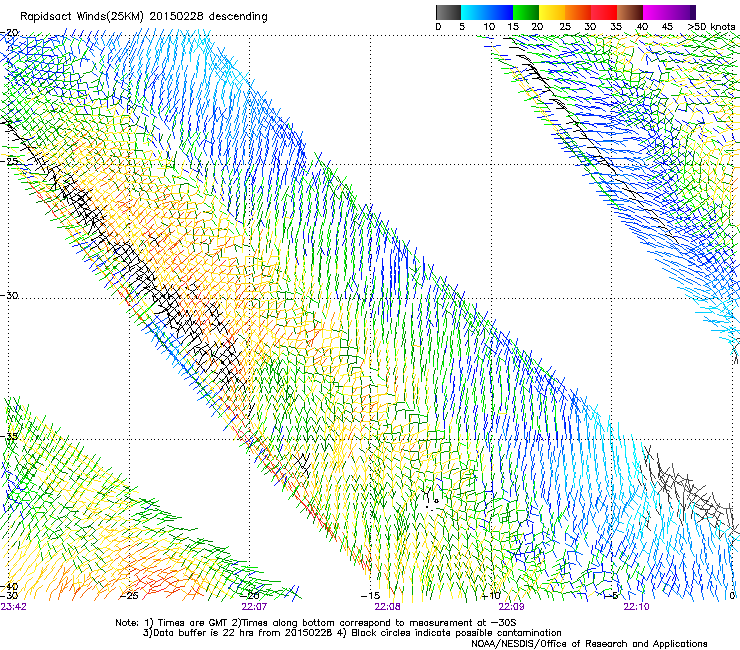
Task: Click the '5' label under the color bar
Action: pos(462,27)
